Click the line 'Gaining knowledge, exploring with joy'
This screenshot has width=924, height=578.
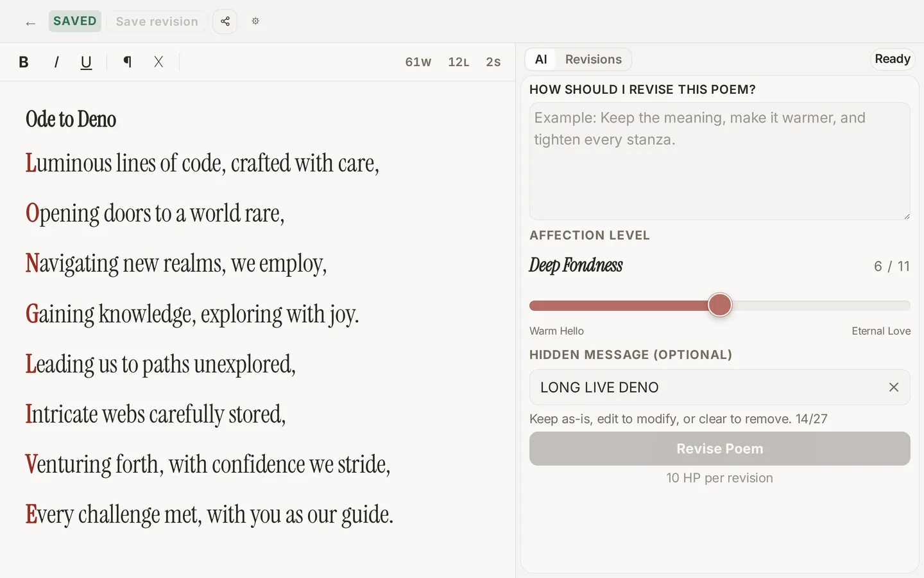pyautogui.click(x=192, y=314)
